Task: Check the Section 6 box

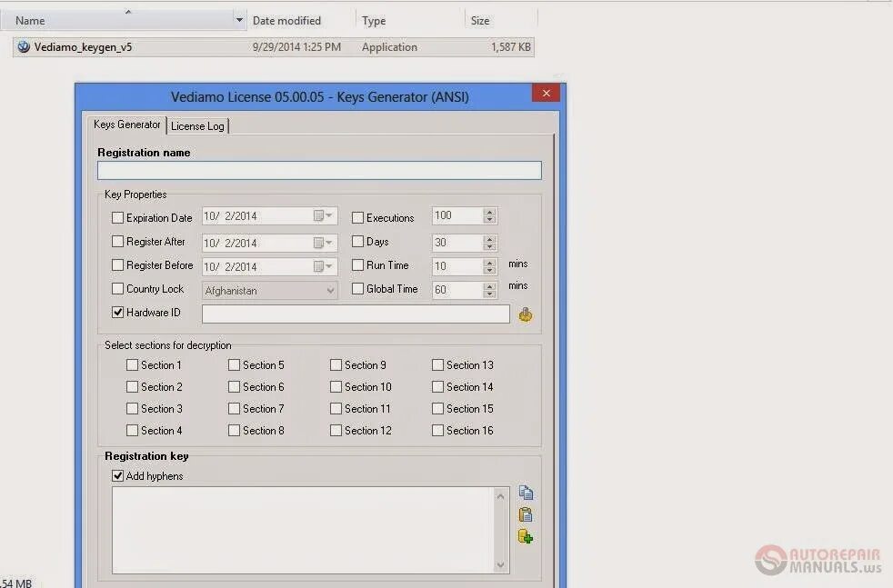Action: pos(234,386)
